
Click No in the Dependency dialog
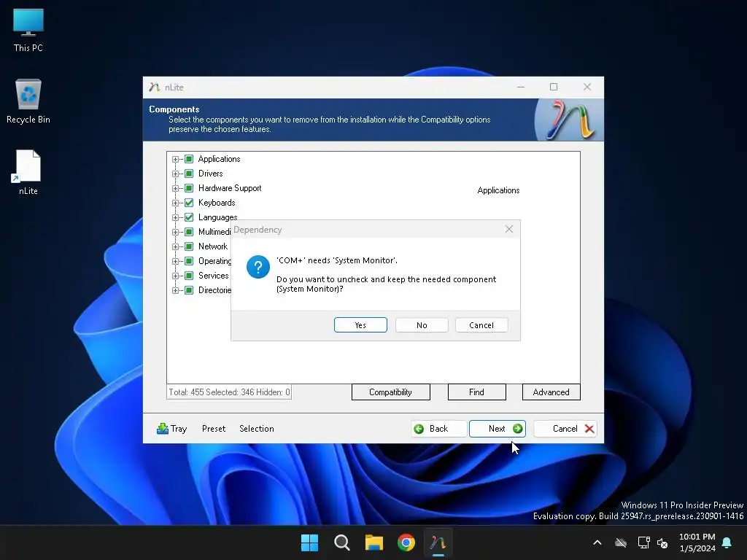coord(422,324)
